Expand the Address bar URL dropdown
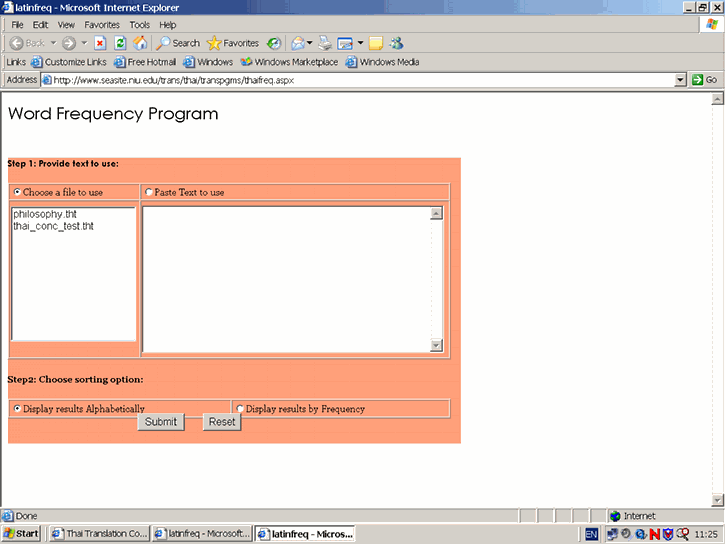 click(x=680, y=80)
